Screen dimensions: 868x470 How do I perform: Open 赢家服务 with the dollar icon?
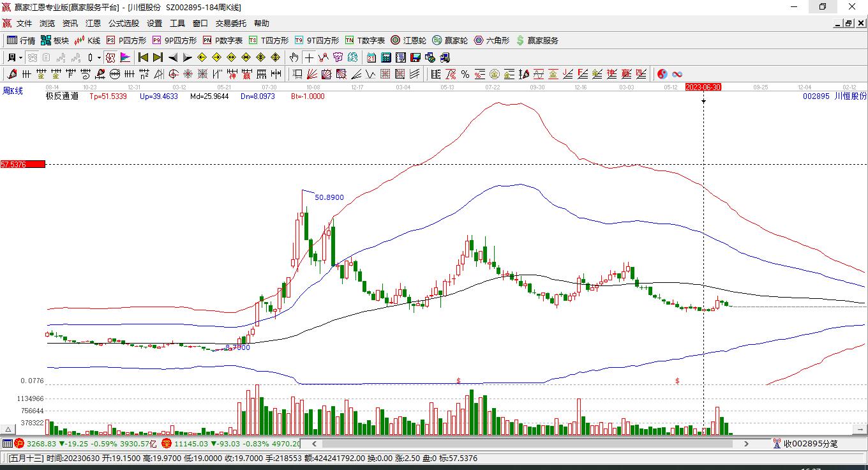click(x=537, y=40)
